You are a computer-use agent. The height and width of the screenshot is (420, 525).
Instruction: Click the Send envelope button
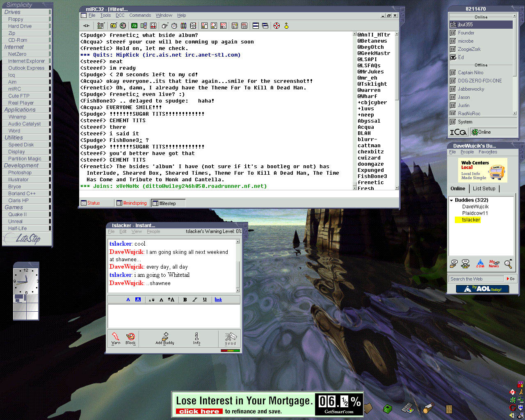[x=231, y=339]
